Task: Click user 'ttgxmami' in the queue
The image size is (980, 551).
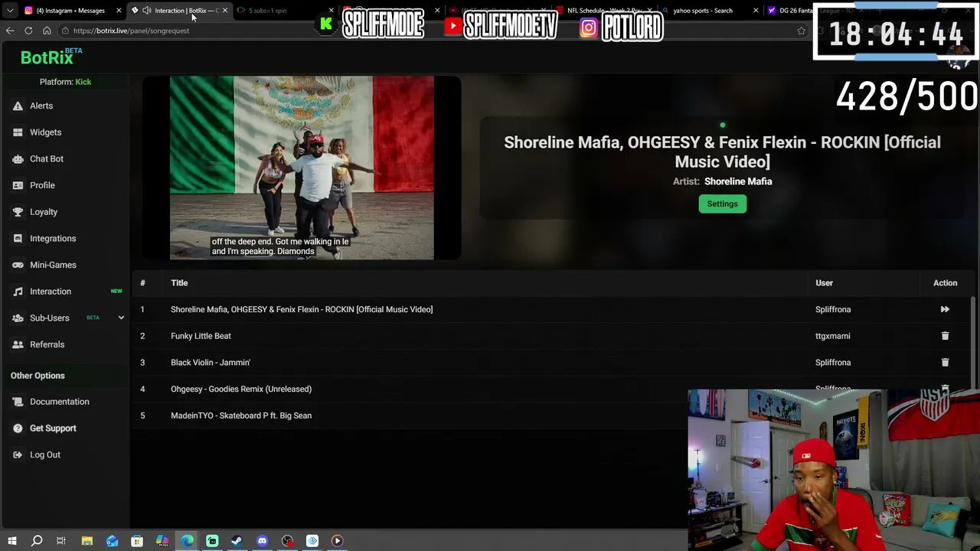Action: click(x=833, y=336)
